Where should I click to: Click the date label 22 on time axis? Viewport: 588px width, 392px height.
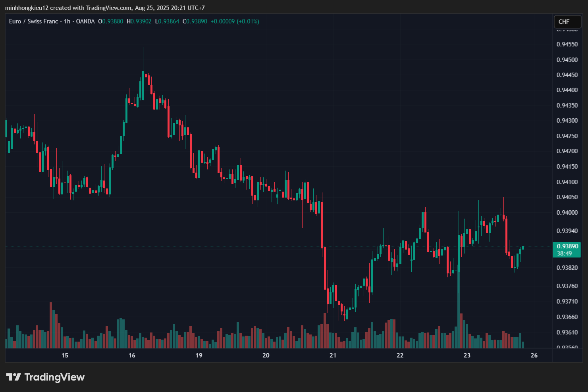tap(400, 355)
